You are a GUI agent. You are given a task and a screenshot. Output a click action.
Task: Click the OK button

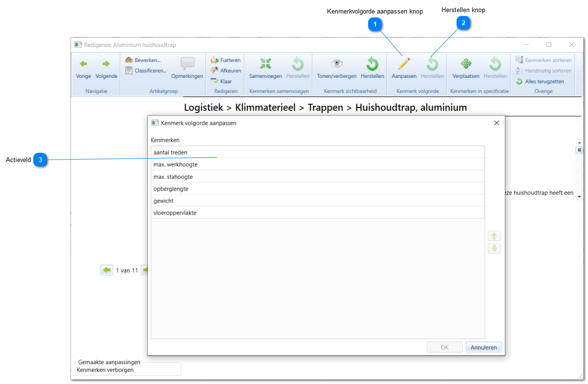445,347
